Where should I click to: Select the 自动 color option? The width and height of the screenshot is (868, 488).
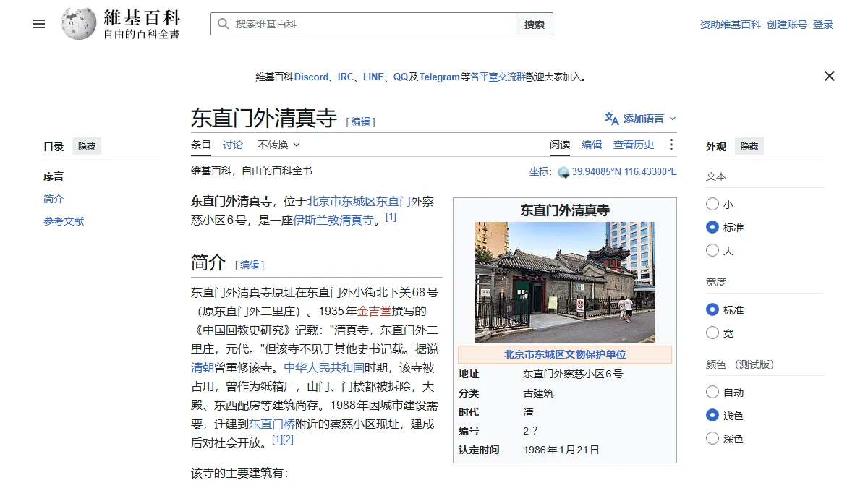tap(712, 393)
